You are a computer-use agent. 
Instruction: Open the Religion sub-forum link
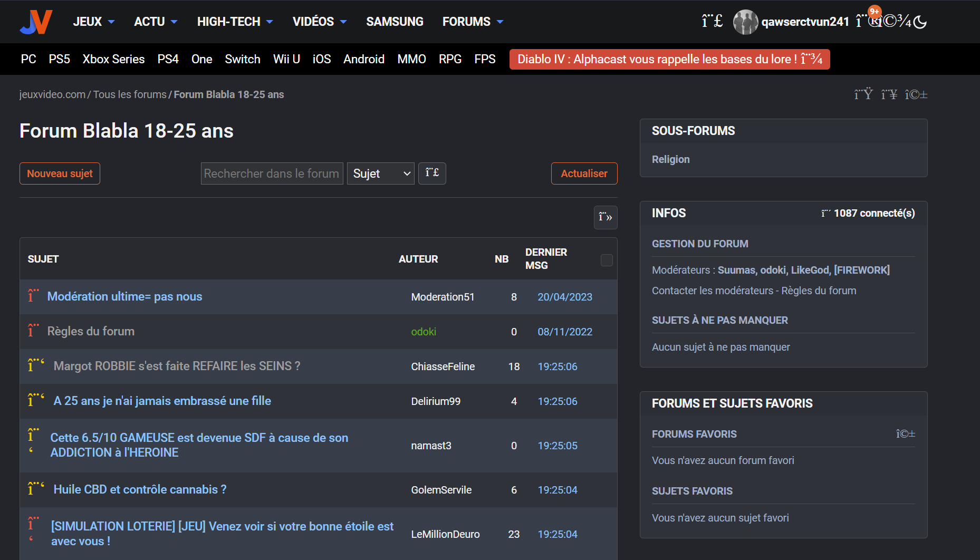670,159
